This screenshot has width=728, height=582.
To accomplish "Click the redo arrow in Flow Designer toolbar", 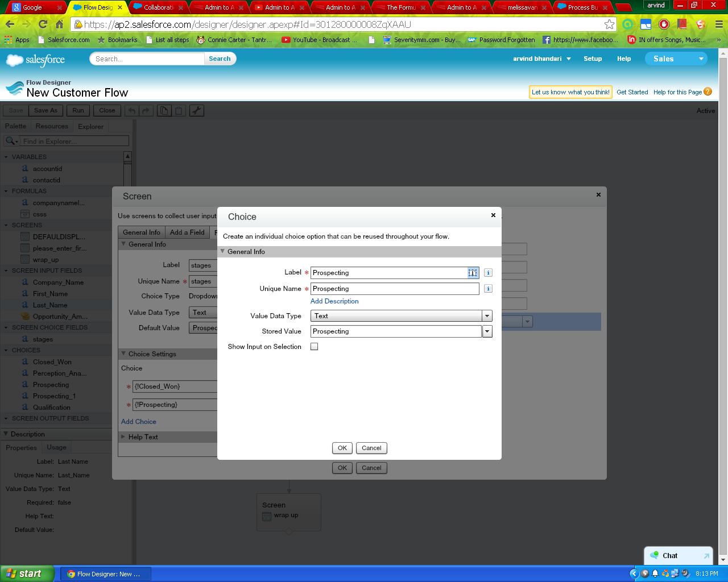I will [146, 110].
